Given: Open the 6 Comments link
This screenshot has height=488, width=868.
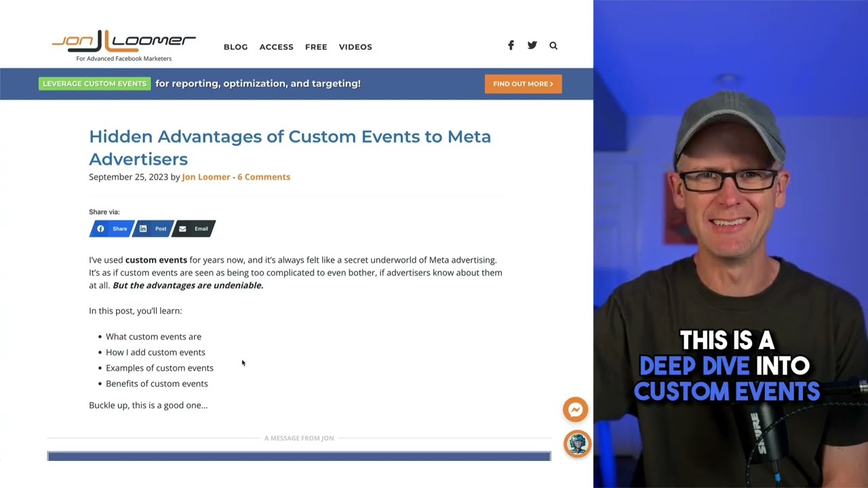Looking at the screenshot, I should 264,177.
